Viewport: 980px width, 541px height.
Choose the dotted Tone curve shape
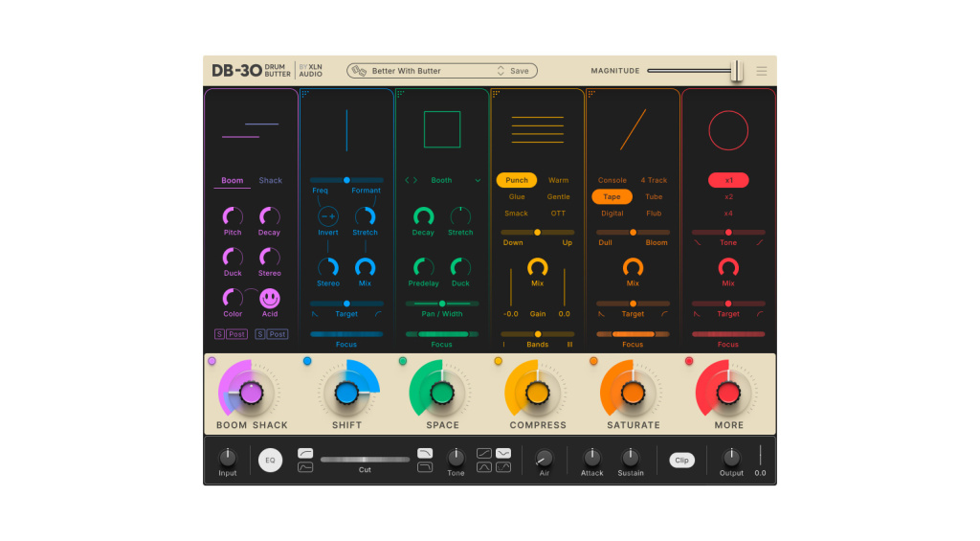tap(503, 467)
